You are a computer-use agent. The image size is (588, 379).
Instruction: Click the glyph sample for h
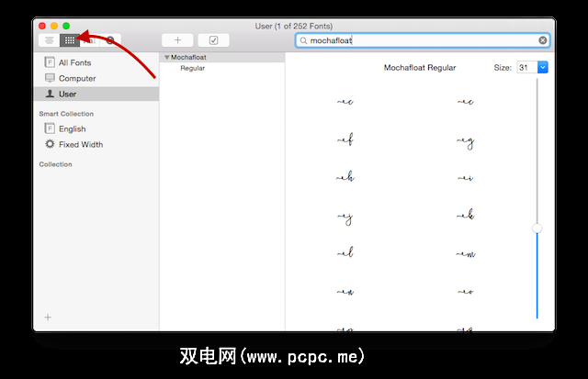pos(345,176)
